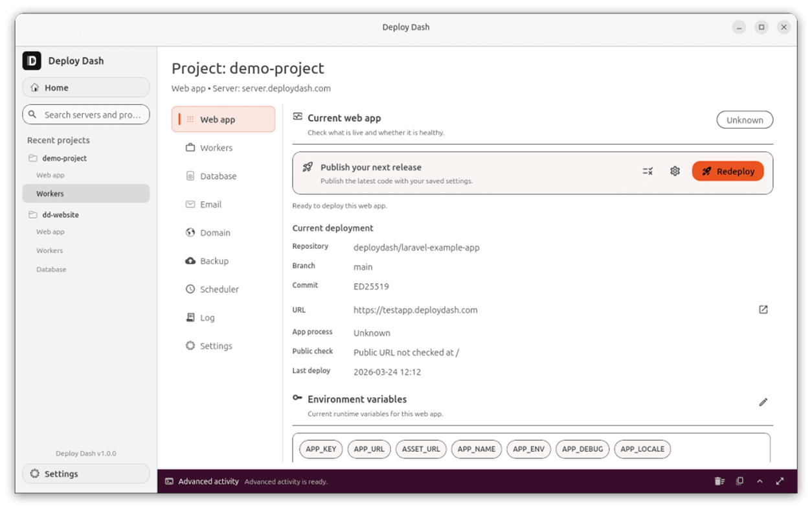Click the Redeploy button
This screenshot has height=510, width=812.
728,171
